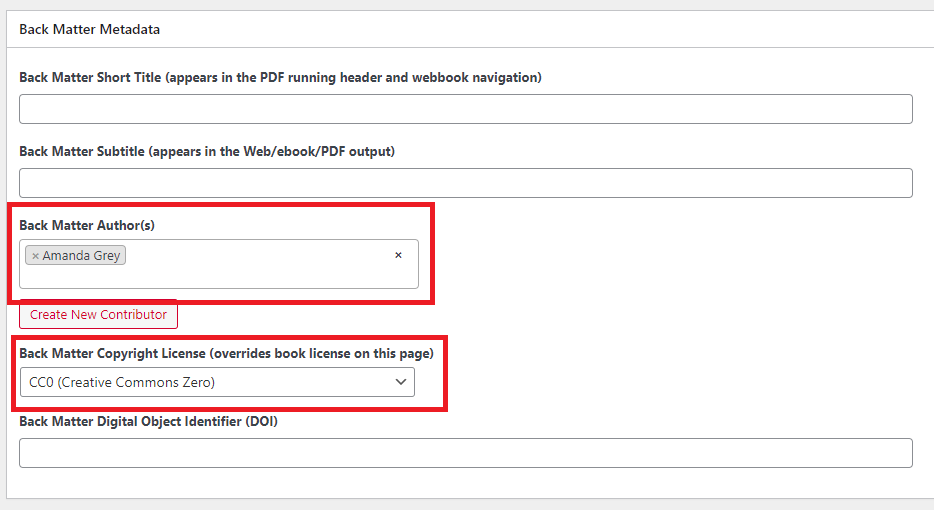Click the Amanda Grey author name
Viewport: 934px width, 510px height.
click(x=81, y=256)
